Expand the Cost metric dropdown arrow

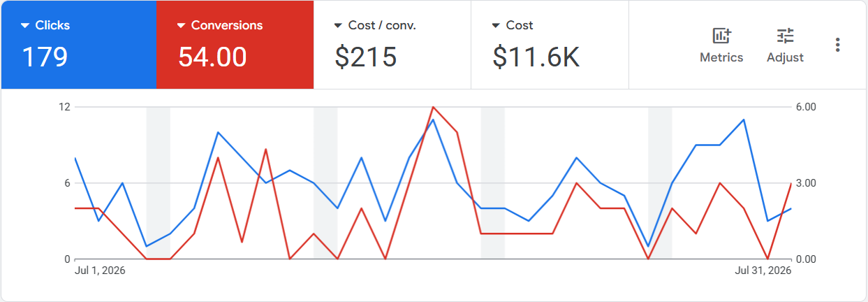496,26
